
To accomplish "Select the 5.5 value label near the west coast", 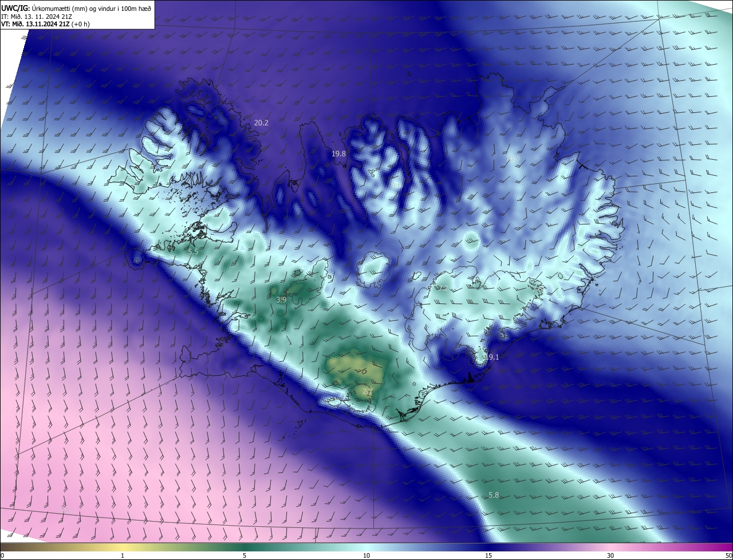I will click(193, 251).
